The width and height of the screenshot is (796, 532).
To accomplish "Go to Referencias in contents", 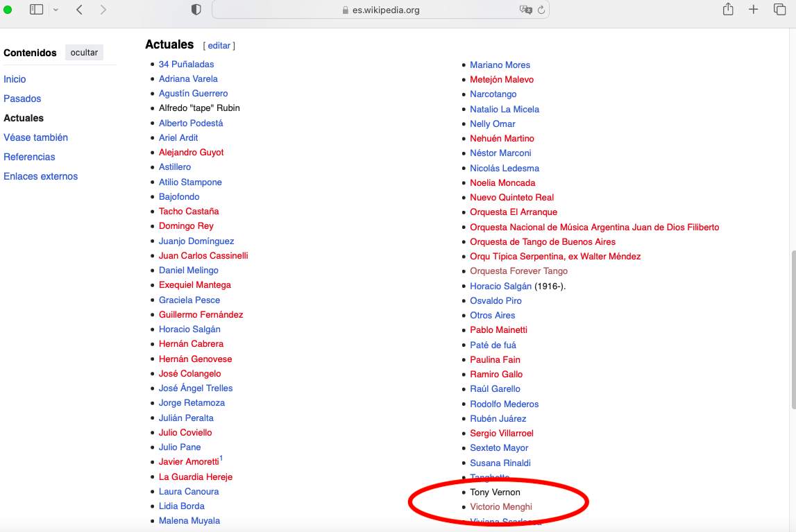I will tap(29, 157).
